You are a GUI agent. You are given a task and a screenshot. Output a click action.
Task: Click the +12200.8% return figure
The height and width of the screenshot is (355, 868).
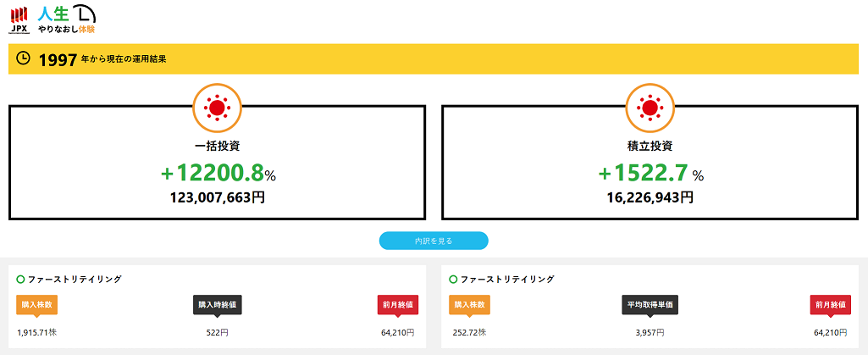[218, 174]
